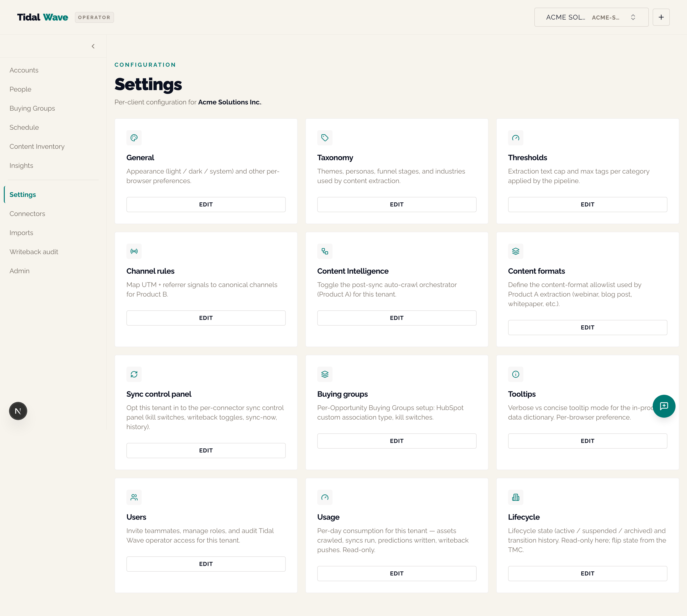Screen dimensions: 687x616
Task: Click the Channel rules broadcast icon
Action: click(x=134, y=251)
